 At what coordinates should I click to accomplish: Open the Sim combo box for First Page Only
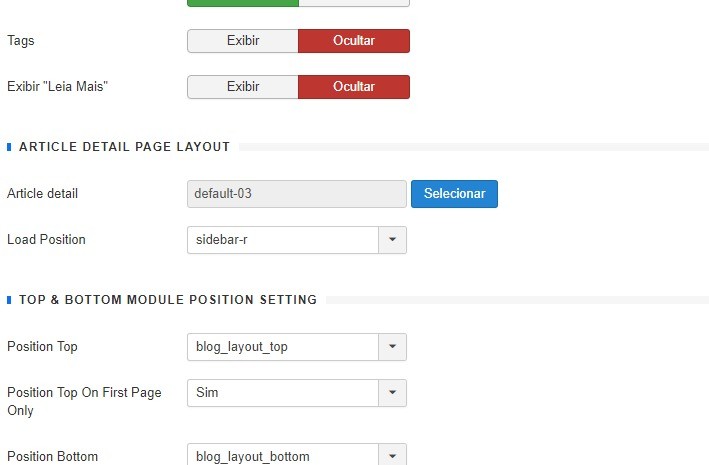point(283,393)
